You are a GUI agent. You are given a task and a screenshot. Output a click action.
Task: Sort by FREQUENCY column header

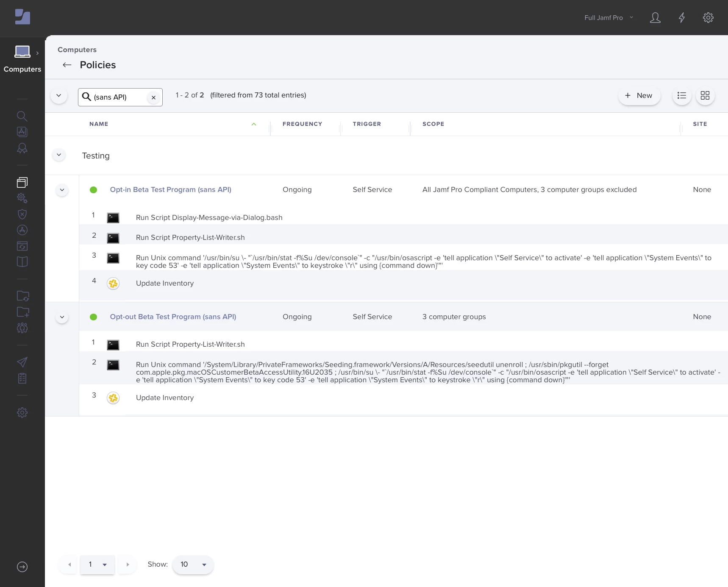coord(302,124)
